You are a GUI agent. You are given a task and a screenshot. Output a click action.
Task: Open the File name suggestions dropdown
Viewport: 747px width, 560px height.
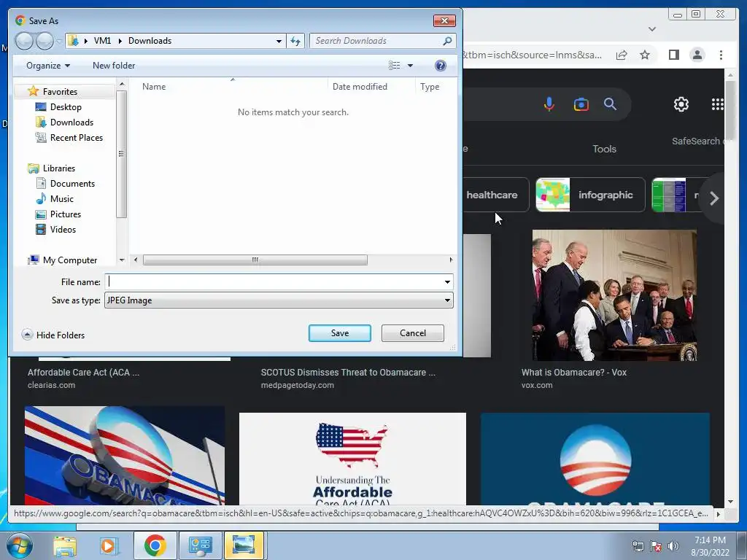447,282
